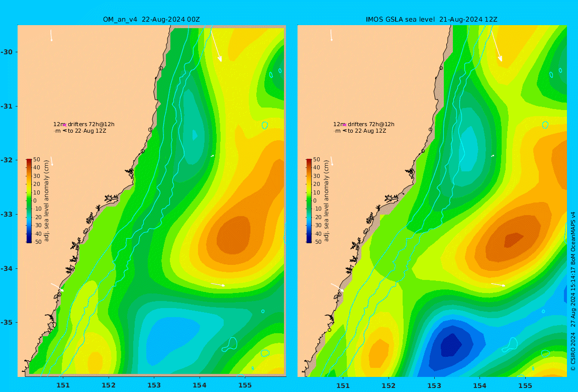Viewport: 578px width, 392px height.
Task: Click 'drifters 72h@12h' legend text in the OM_an_v4 map
Action: 91,124
